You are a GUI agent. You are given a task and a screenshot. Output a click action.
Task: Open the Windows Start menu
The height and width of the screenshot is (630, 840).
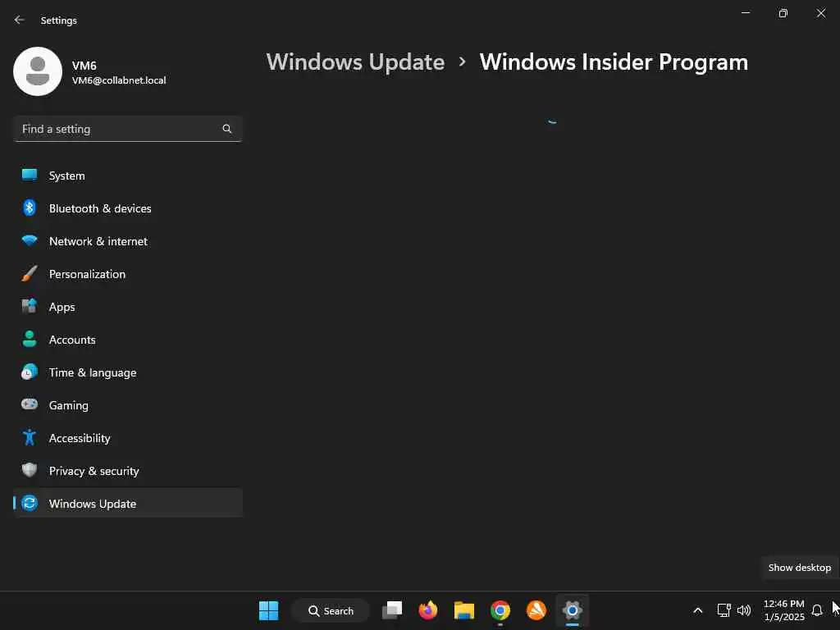pos(268,610)
